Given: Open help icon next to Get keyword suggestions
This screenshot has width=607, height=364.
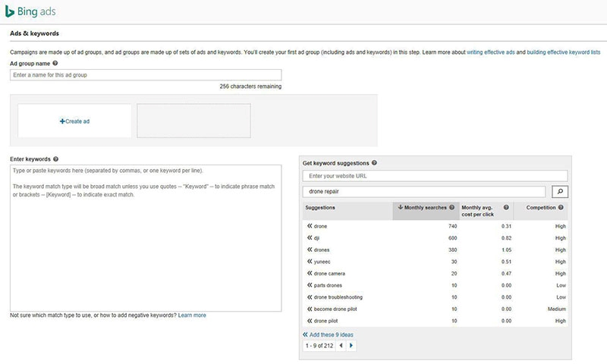Looking at the screenshot, I should click(375, 163).
